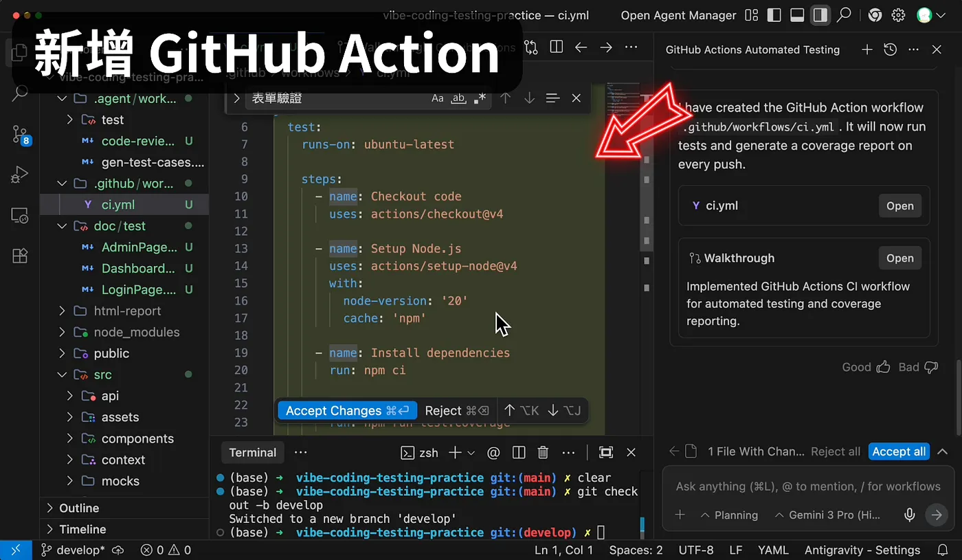
Task: Click Accept Changes button
Action: point(347,410)
